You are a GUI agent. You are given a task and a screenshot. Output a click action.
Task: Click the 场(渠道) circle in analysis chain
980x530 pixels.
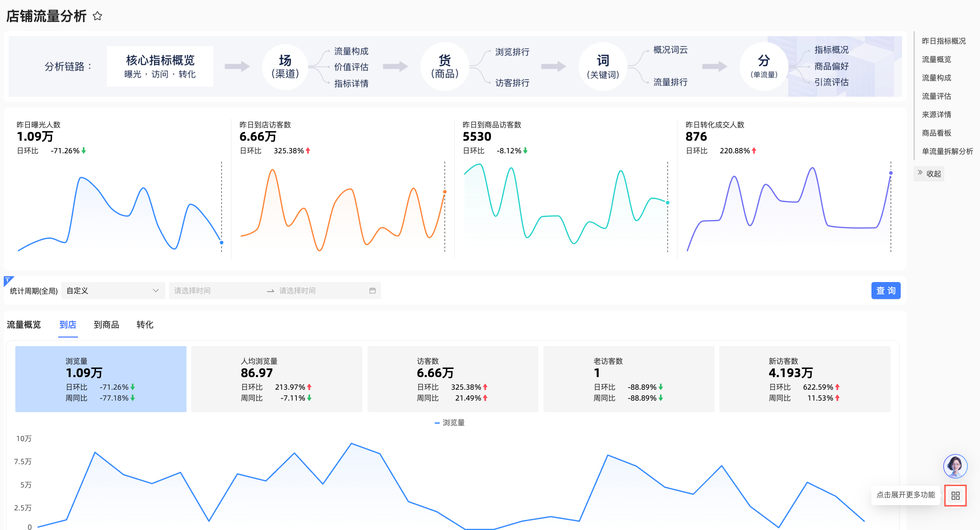point(284,67)
